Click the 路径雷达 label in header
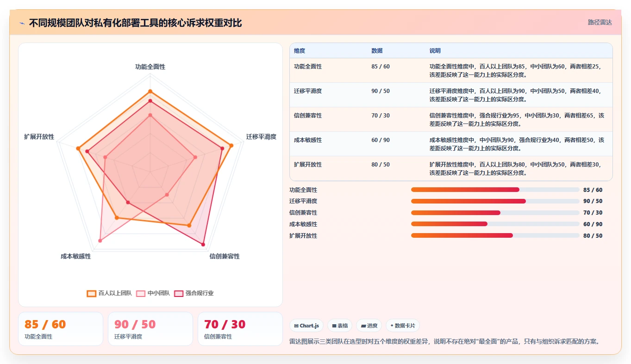The width and height of the screenshot is (631, 364). pos(600,22)
